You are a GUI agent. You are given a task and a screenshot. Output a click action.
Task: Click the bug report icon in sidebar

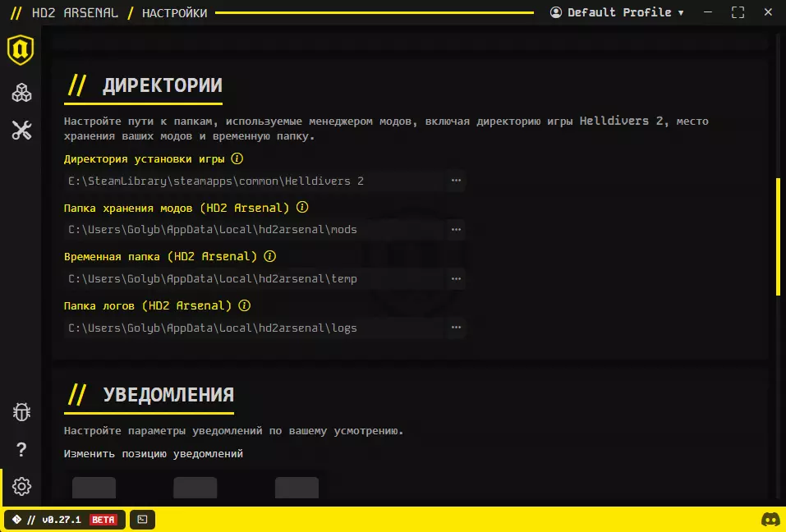pyautogui.click(x=21, y=412)
